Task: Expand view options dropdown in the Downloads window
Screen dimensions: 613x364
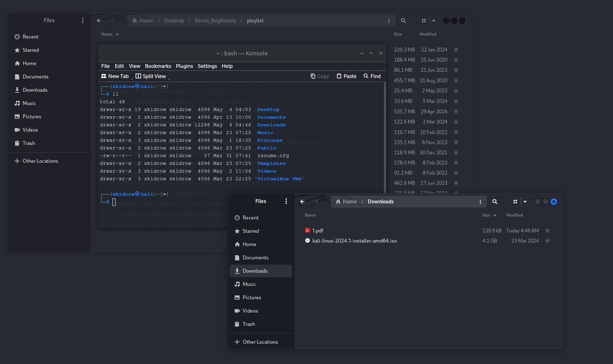Action: coord(525,202)
